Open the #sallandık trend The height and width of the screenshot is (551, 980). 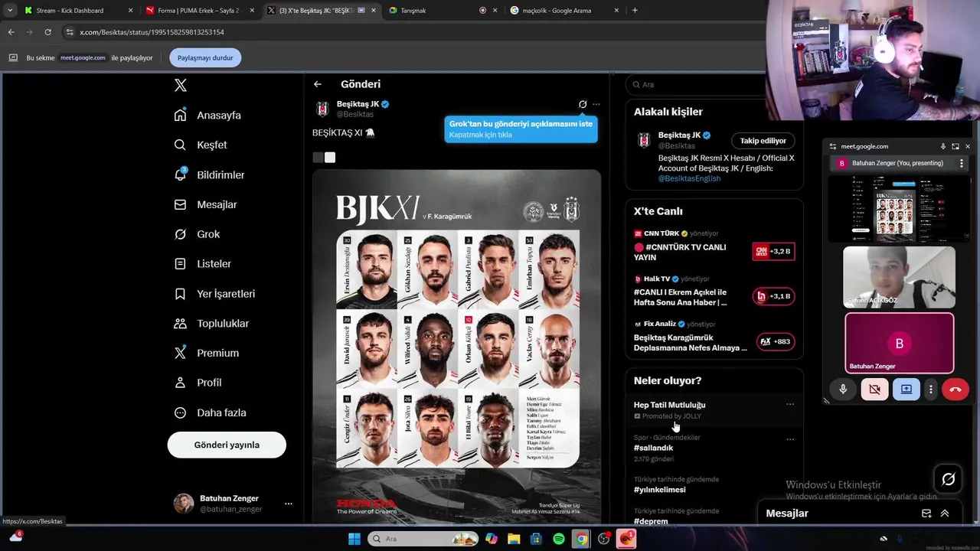pos(653,448)
